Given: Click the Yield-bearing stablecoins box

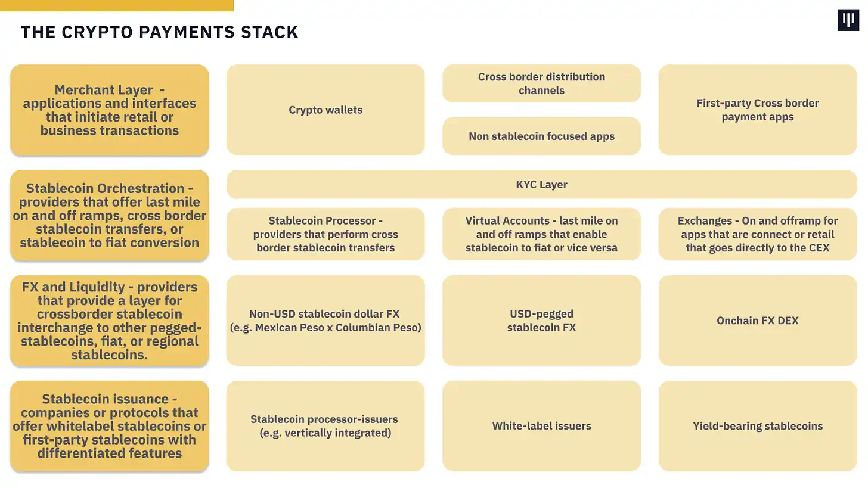Looking at the screenshot, I should click(x=757, y=426).
